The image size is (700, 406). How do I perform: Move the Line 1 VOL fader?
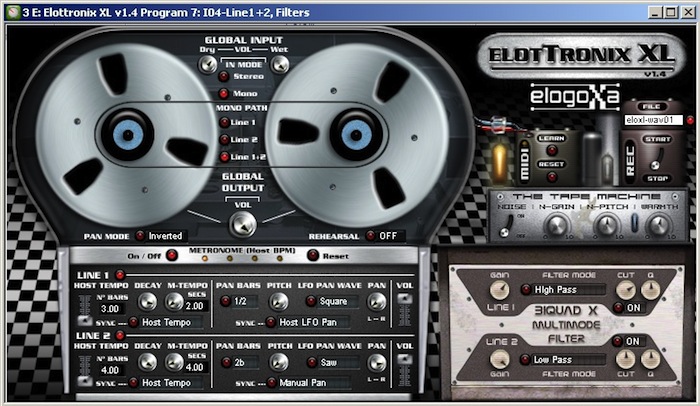pos(405,299)
